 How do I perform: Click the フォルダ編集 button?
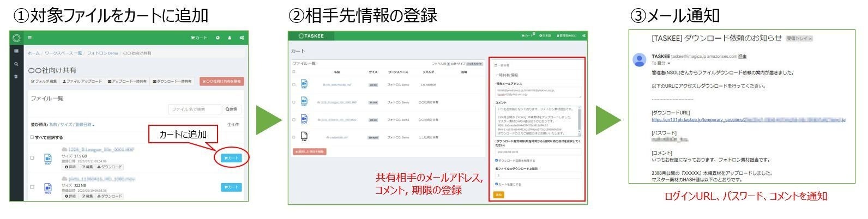click(x=44, y=82)
